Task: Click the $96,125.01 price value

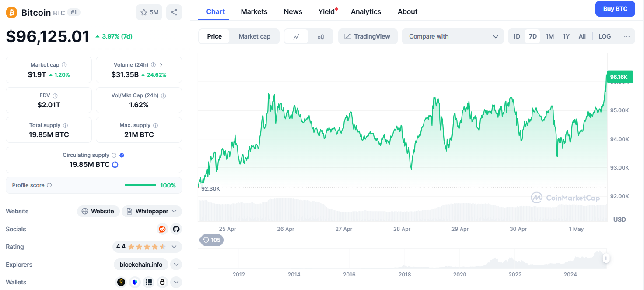Action: coord(48,36)
